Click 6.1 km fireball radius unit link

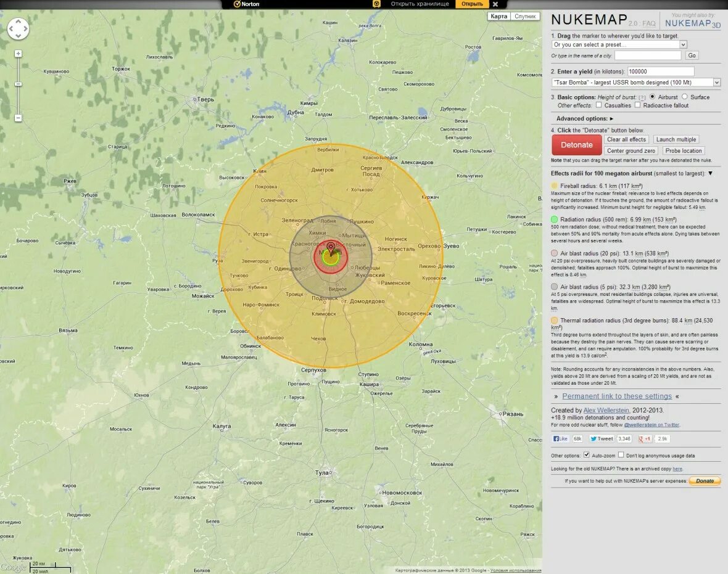[613, 186]
